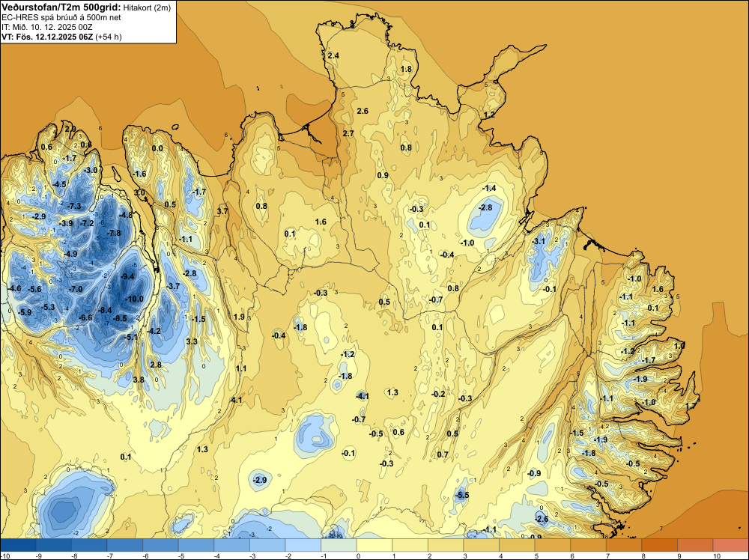Click the legend tick label '-9' on color bar
Screen dimensions: 749x560
click(39, 556)
